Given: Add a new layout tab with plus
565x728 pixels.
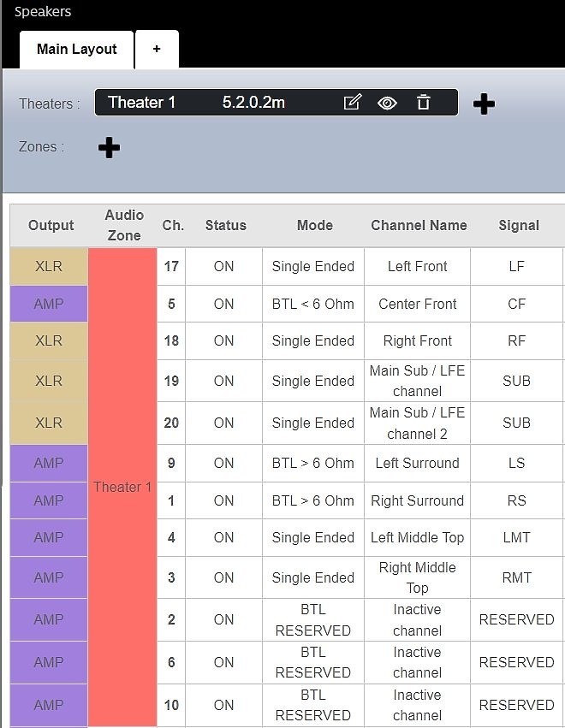Looking at the screenshot, I should pyautogui.click(x=157, y=50).
